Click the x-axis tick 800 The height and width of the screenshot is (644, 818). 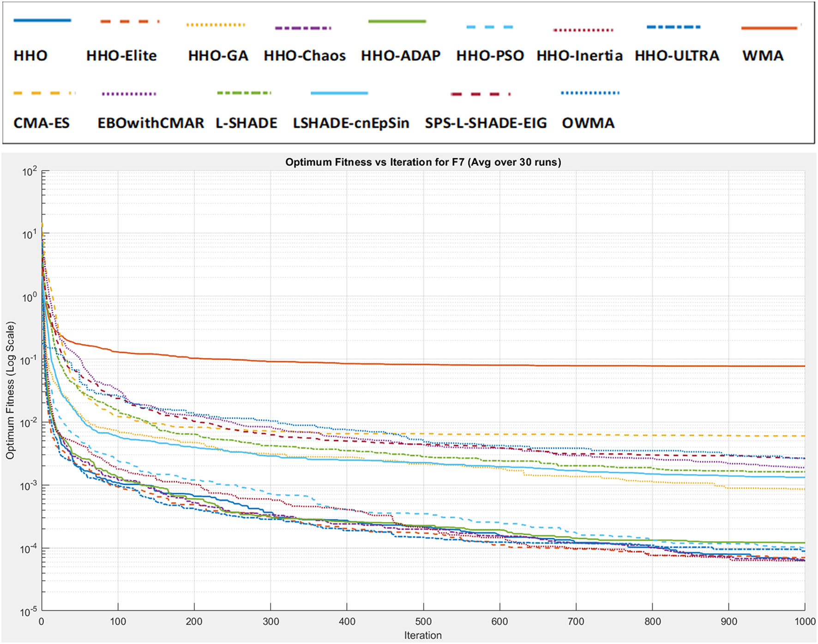[652, 621]
